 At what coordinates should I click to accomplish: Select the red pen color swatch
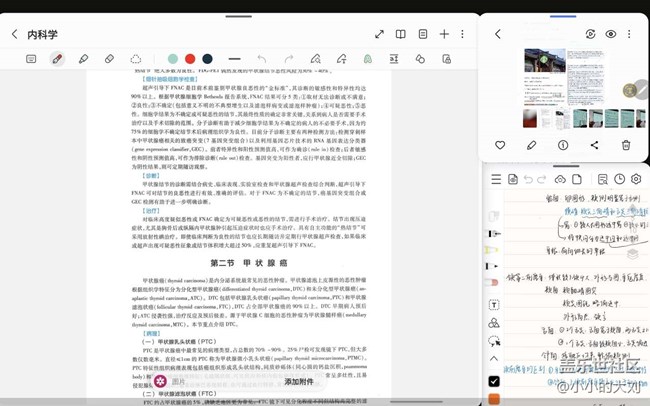190,59
